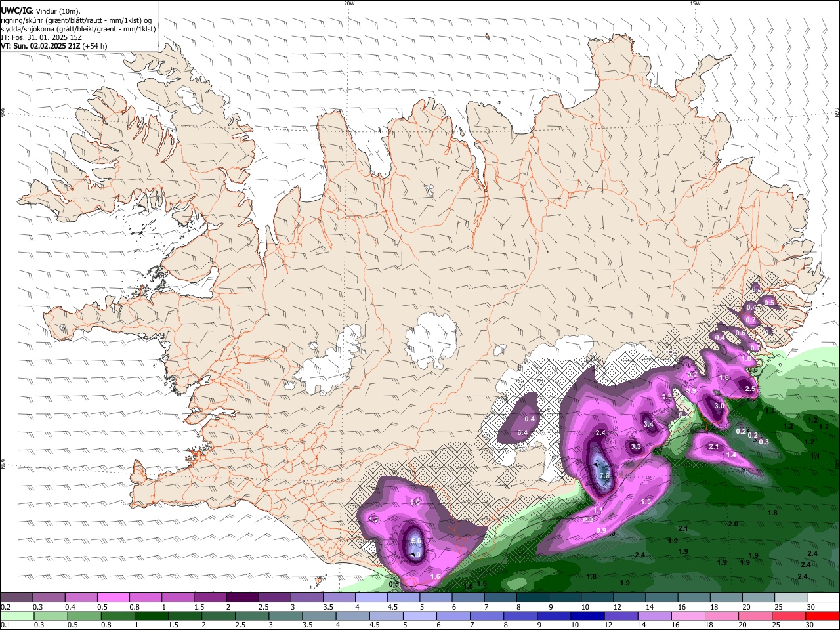Click the '25' label of the lower scale
This screenshot has height=630, width=840.
tap(777, 625)
